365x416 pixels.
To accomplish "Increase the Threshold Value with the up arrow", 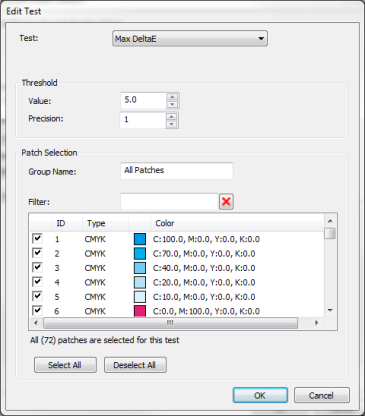I will [x=172, y=97].
